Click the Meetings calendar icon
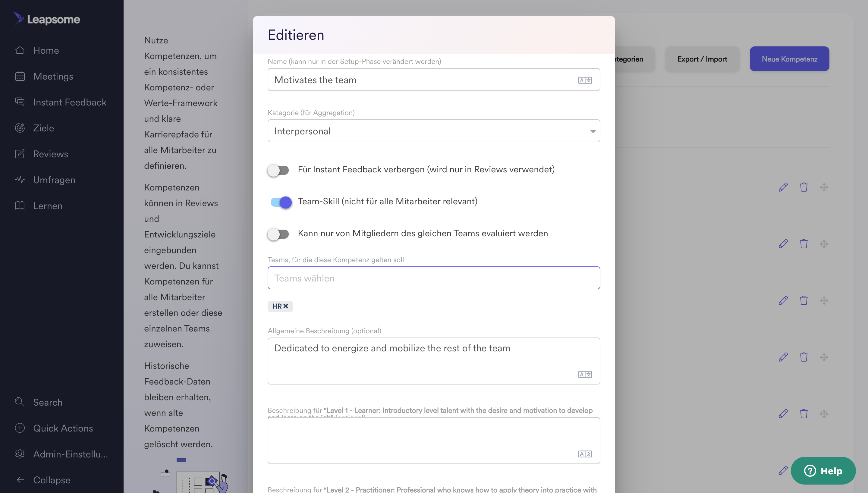This screenshot has width=868, height=493. tap(20, 76)
